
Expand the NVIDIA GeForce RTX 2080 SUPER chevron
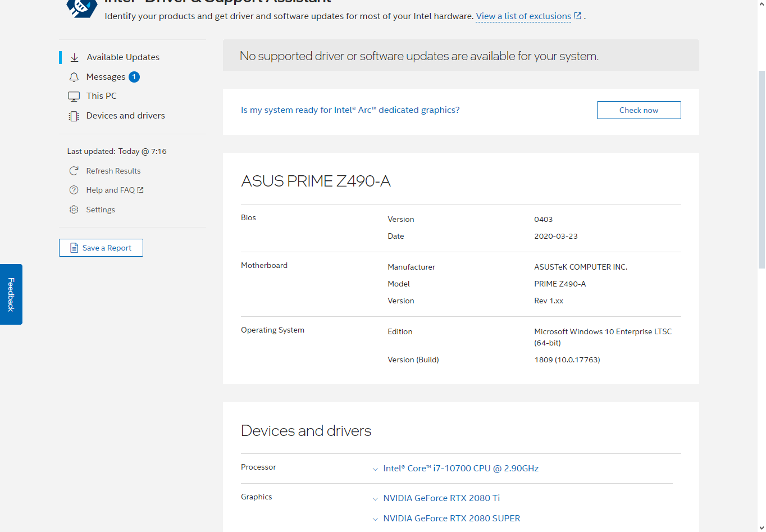(x=375, y=519)
